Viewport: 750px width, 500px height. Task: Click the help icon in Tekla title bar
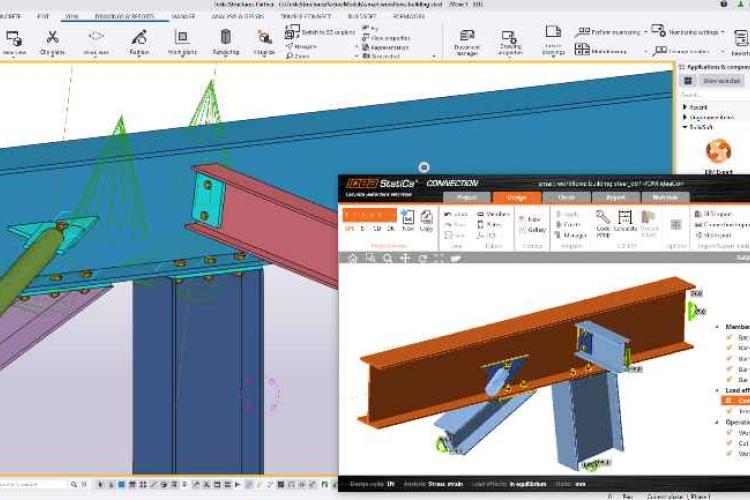724,4
